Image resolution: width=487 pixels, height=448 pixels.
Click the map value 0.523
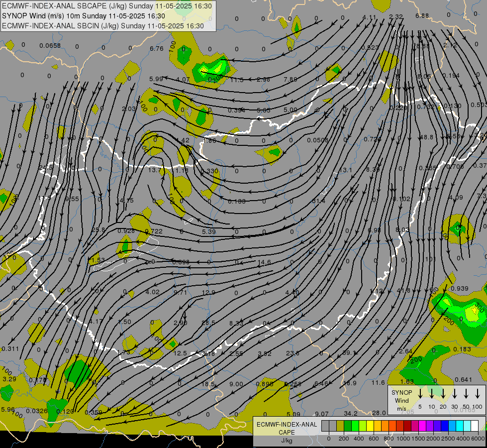(x=370, y=48)
